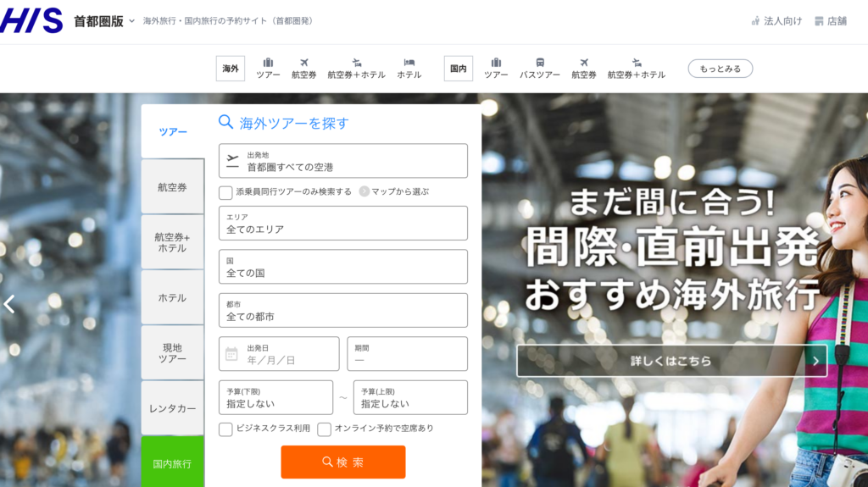Open domestic バスツアー bus icon

[x=539, y=63]
